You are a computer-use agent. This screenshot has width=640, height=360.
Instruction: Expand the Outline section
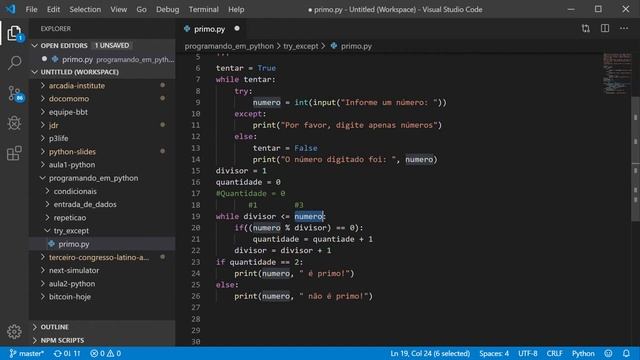point(102,327)
